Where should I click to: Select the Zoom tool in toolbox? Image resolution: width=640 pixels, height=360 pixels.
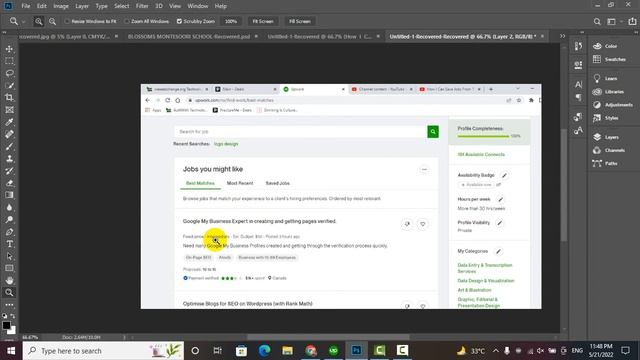pos(9,293)
